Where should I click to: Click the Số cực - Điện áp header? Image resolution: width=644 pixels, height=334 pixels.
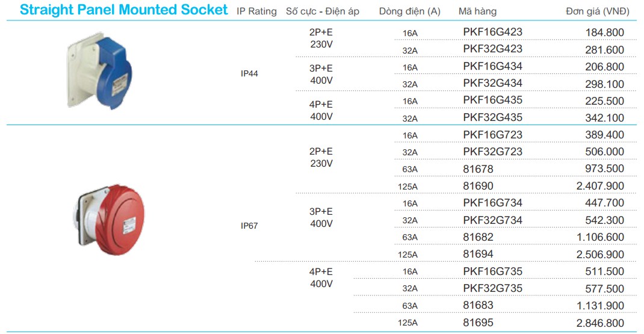pos(323,11)
